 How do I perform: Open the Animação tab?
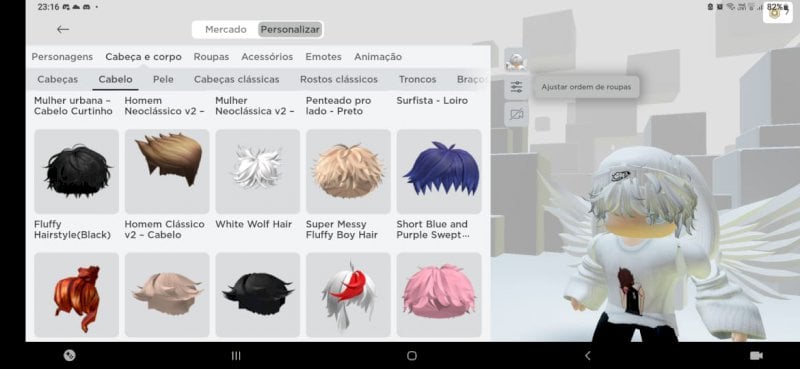pos(378,57)
